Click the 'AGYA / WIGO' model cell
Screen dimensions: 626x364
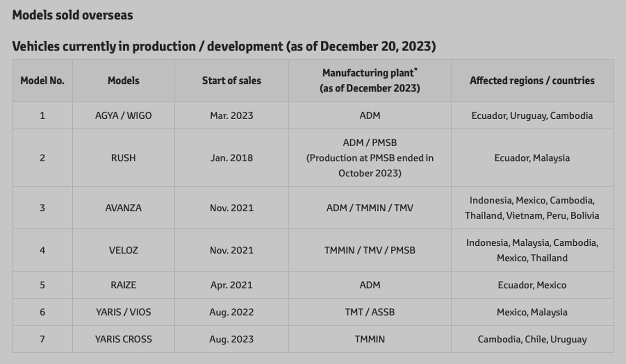pos(123,116)
